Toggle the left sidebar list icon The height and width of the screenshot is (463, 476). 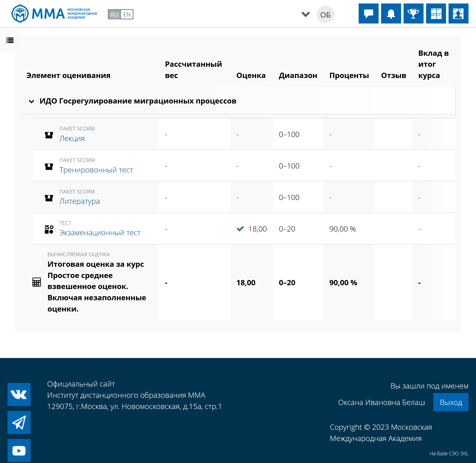click(x=10, y=40)
